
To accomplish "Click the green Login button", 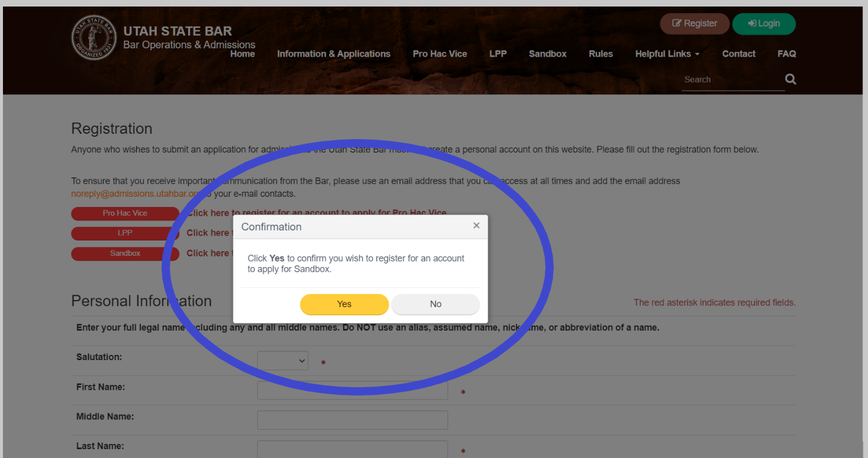I will click(764, 24).
